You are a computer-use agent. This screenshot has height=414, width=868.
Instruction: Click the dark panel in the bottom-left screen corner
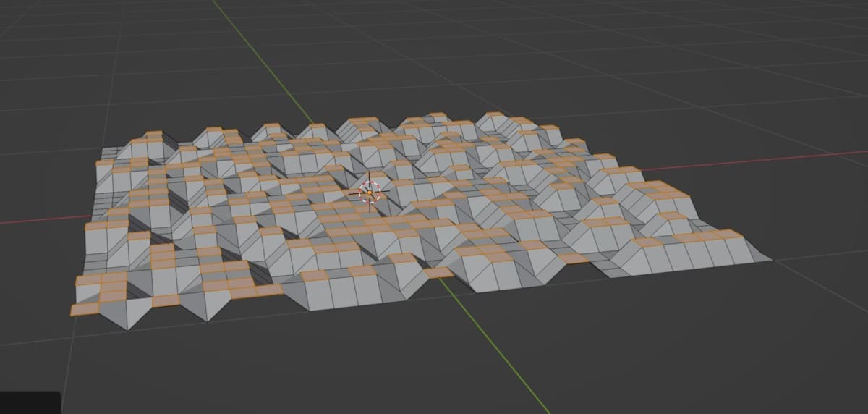pyautogui.click(x=29, y=402)
